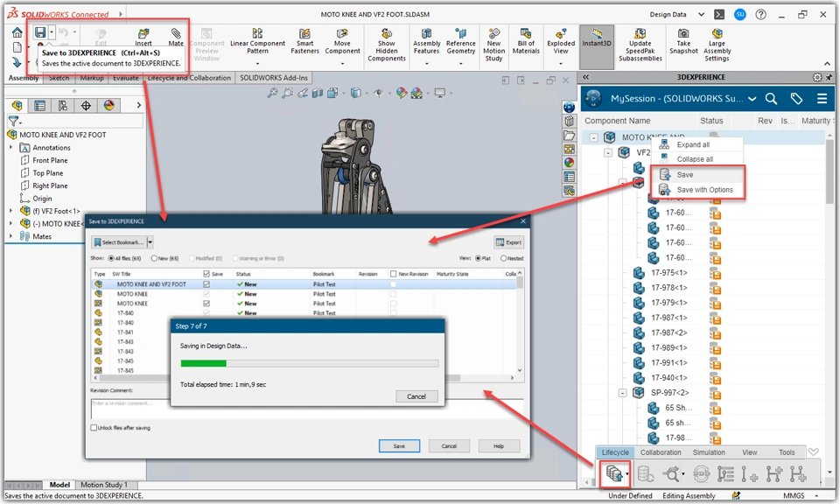Collapse 3DEXPERIENCE panel with double chevron
Viewport: 840px width, 504px height.
(585, 77)
